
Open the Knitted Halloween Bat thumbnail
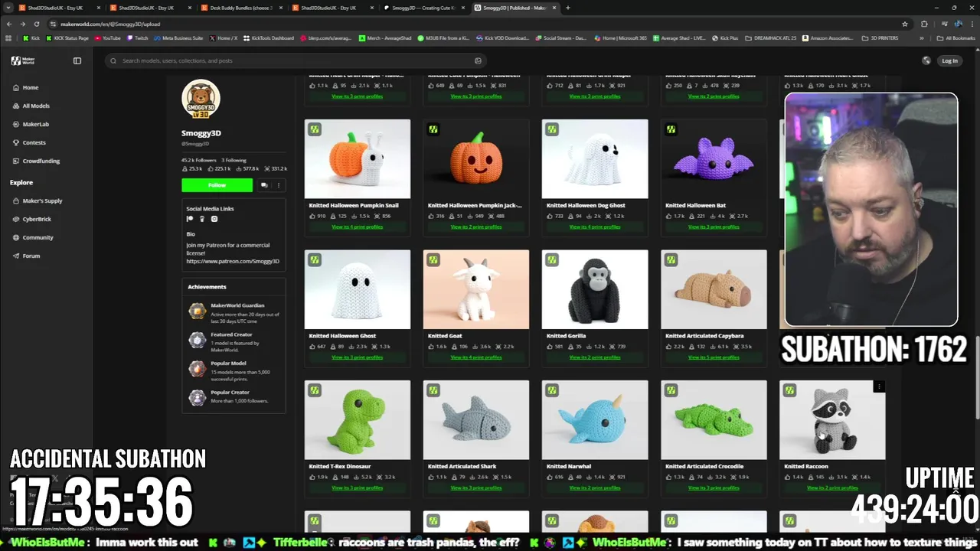(714, 159)
